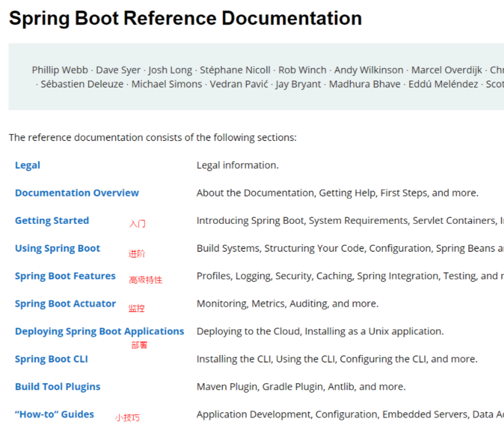Click the red 入门 annotation
504x432 pixels.
click(x=137, y=224)
